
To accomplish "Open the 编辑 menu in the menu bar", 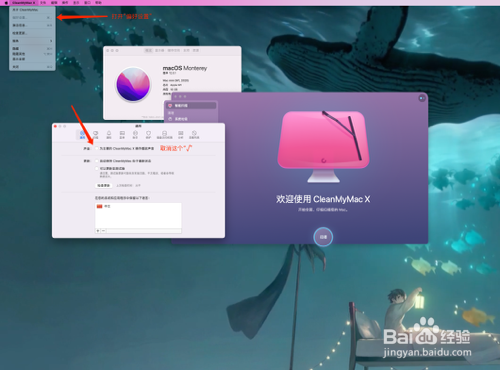I will coord(54,3).
